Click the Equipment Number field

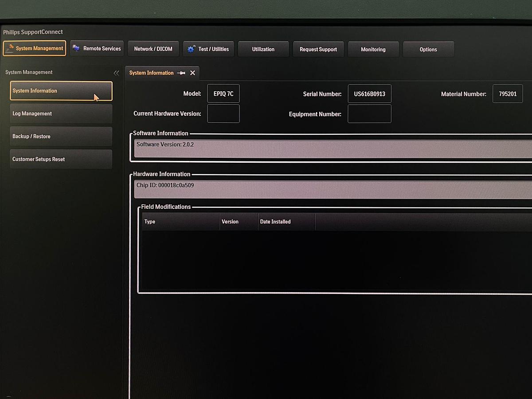point(369,114)
